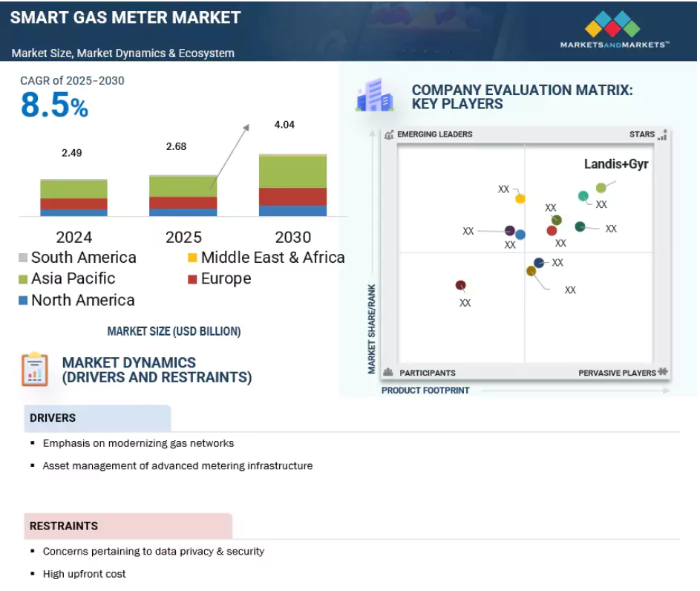Click the PRODUCT FOOTPRINT axis label
This screenshot has height=591, width=700.
click(x=425, y=391)
